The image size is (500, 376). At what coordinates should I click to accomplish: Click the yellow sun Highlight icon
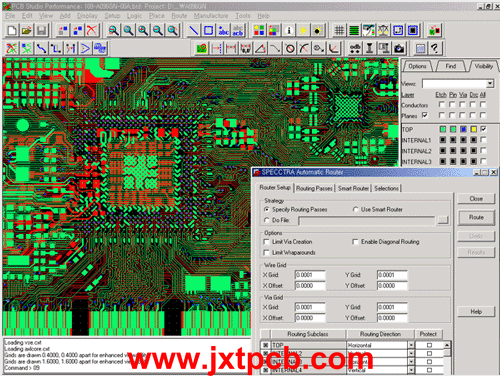tap(303, 30)
